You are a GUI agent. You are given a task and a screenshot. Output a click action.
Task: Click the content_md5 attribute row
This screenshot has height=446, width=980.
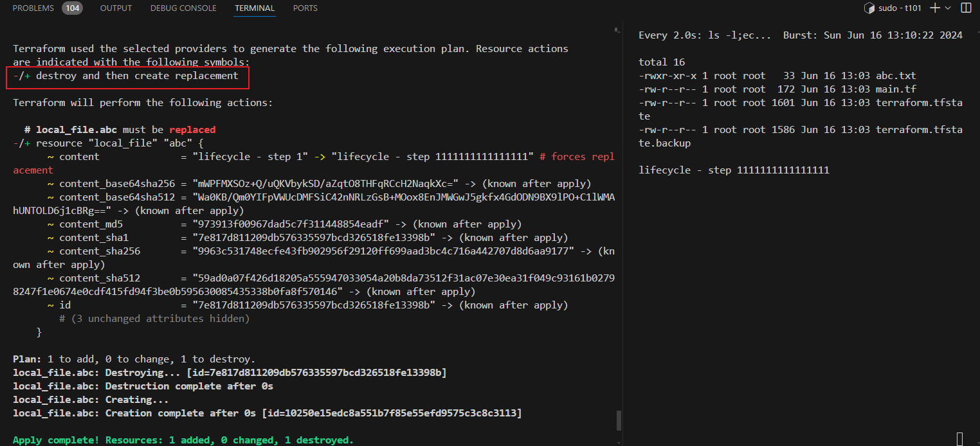click(284, 224)
